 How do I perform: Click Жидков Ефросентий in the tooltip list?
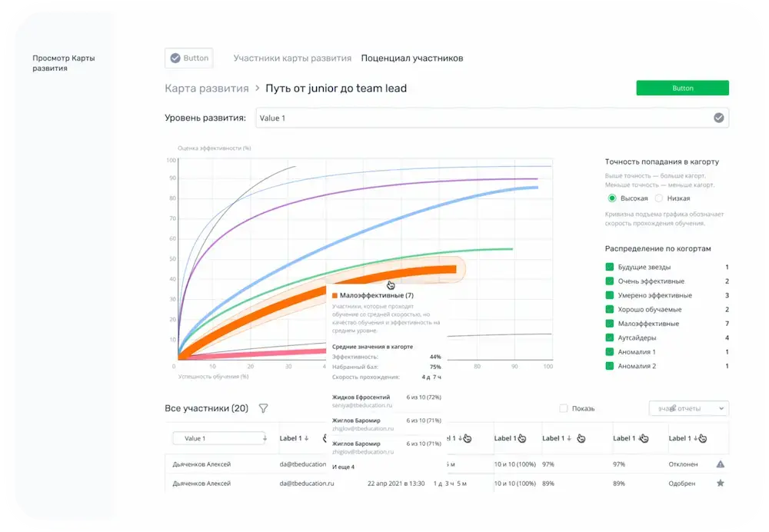click(x=361, y=397)
